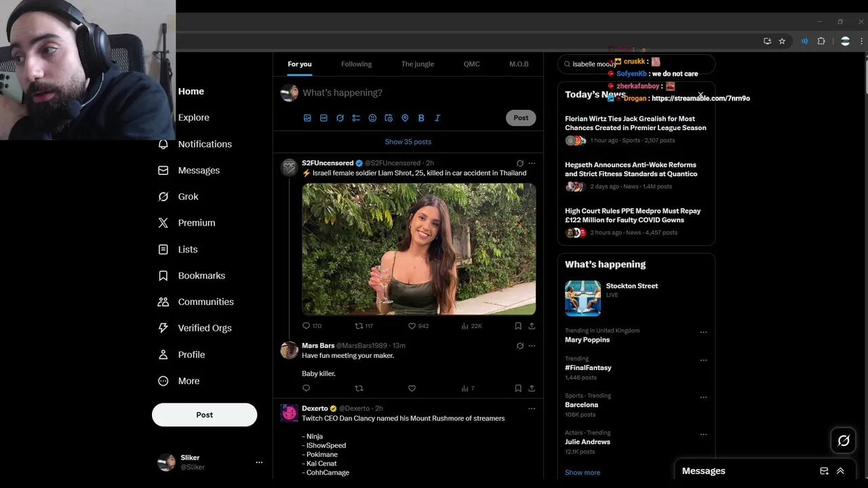Open options for Barcelona trend
The width and height of the screenshot is (868, 488).
tap(703, 397)
